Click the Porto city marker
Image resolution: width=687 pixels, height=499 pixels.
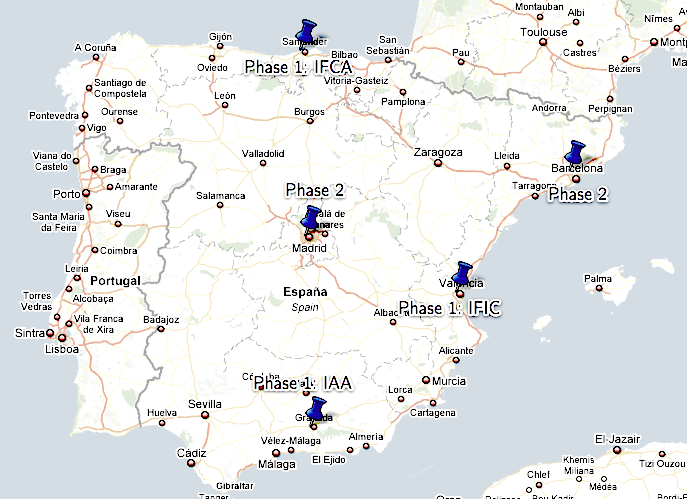[86, 193]
